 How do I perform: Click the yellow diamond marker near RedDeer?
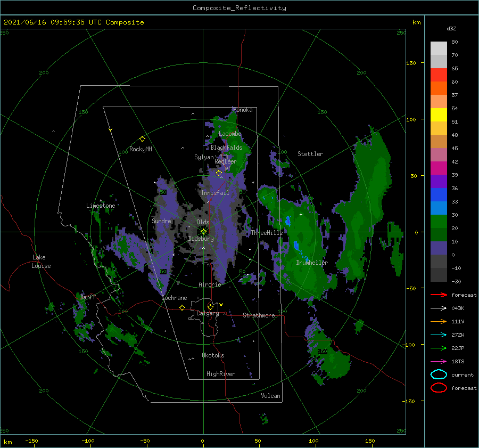219,173
